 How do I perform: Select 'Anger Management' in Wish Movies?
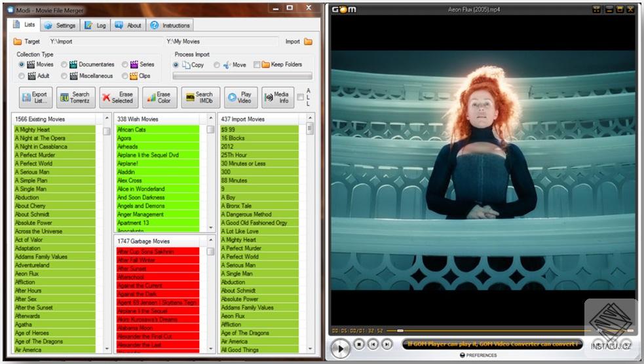click(158, 215)
